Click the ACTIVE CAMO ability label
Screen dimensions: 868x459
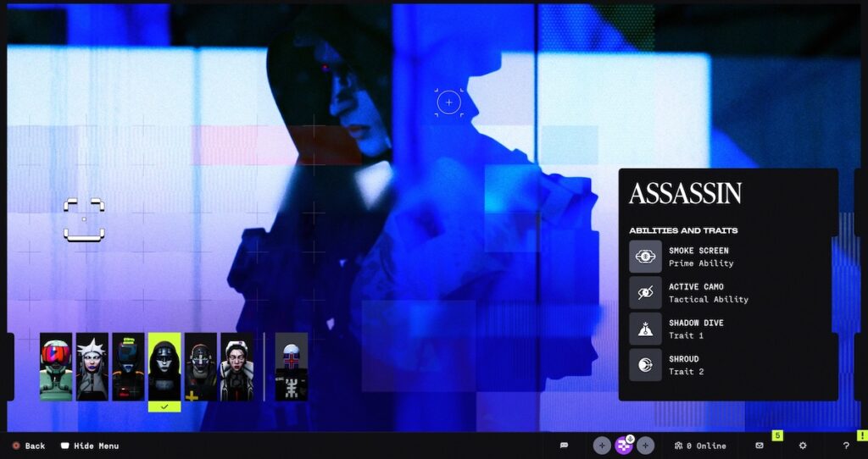coord(696,286)
